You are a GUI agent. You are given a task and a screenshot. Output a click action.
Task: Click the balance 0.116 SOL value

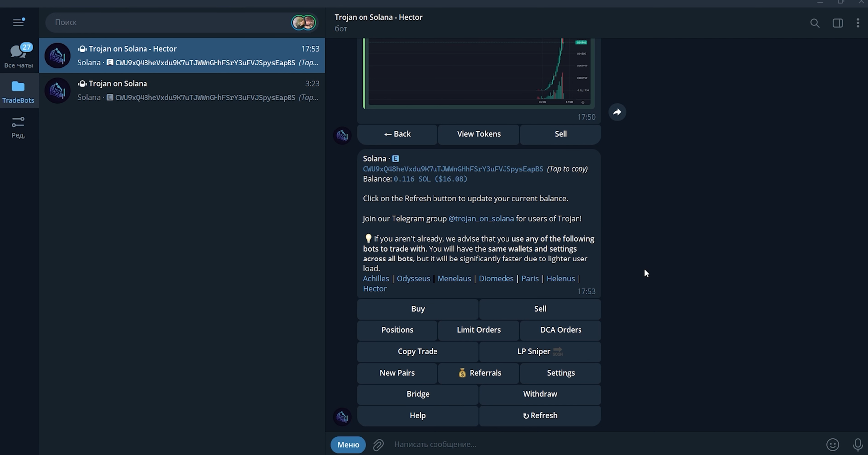(431, 179)
